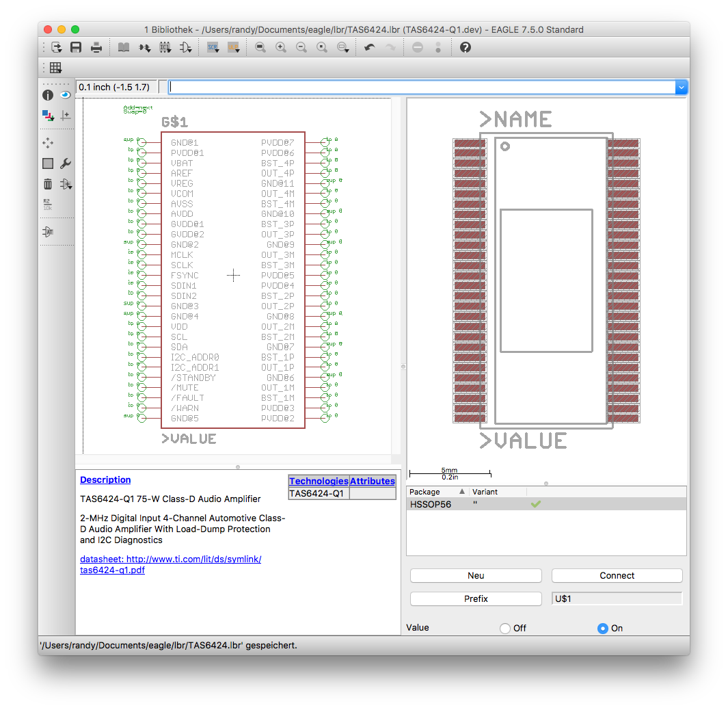Select the Group rectangle tool

48,163
